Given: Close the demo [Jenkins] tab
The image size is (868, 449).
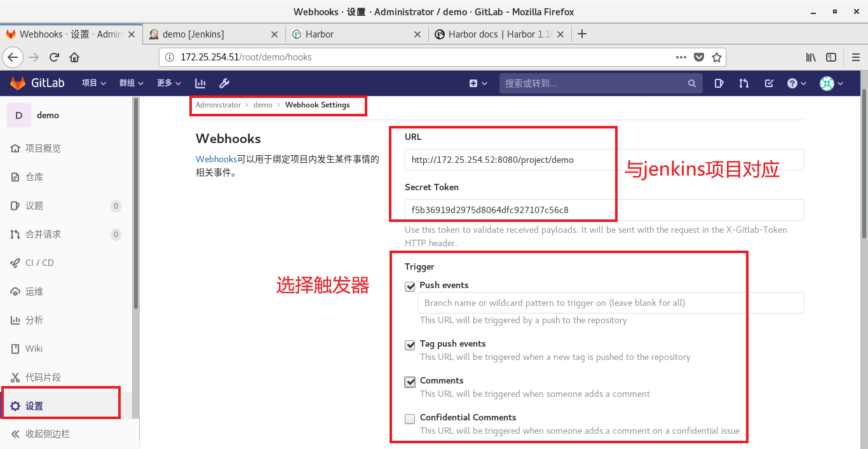Looking at the screenshot, I should pyautogui.click(x=275, y=34).
